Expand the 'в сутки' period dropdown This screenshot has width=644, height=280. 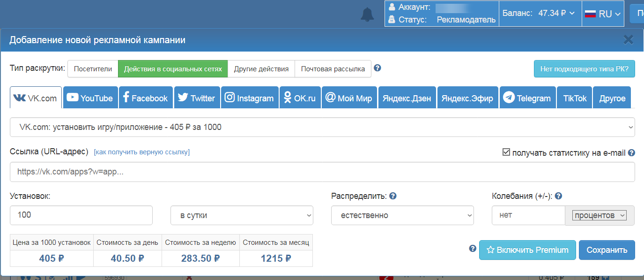[x=242, y=215]
